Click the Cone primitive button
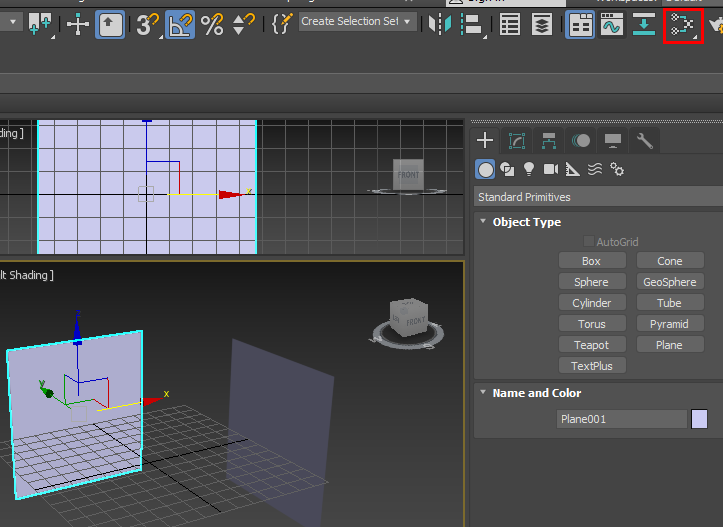 pos(670,261)
